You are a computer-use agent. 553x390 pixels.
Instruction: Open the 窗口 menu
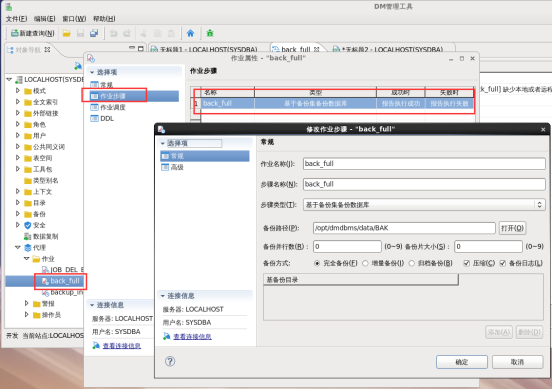point(74,19)
